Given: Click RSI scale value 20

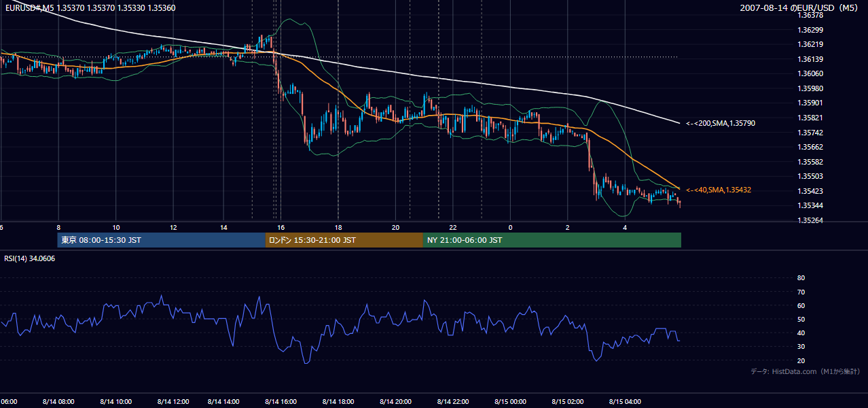Looking at the screenshot, I should [x=801, y=361].
